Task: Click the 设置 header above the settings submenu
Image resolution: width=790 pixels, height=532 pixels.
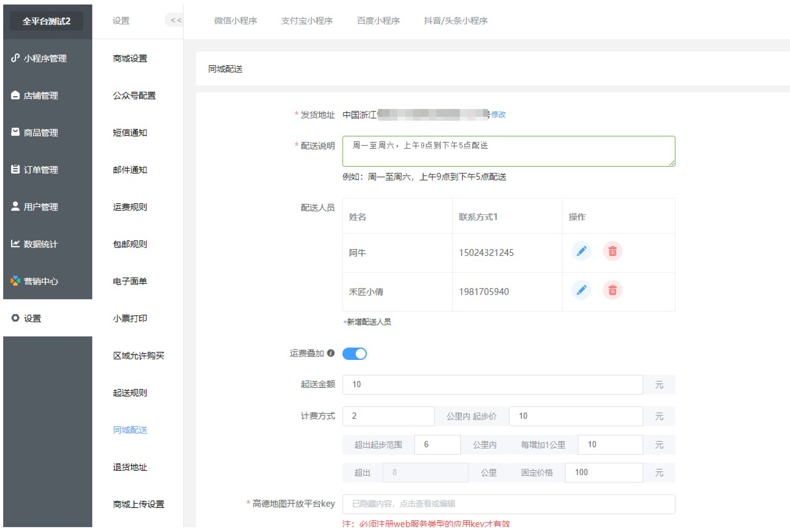Action: (121, 21)
